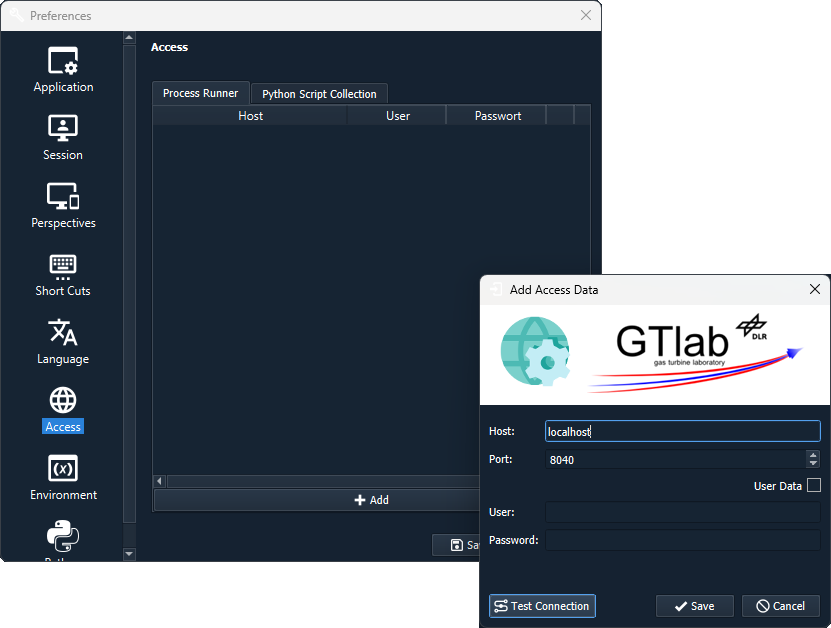Click the Test Connection button
The height and width of the screenshot is (628, 831).
tap(542, 606)
